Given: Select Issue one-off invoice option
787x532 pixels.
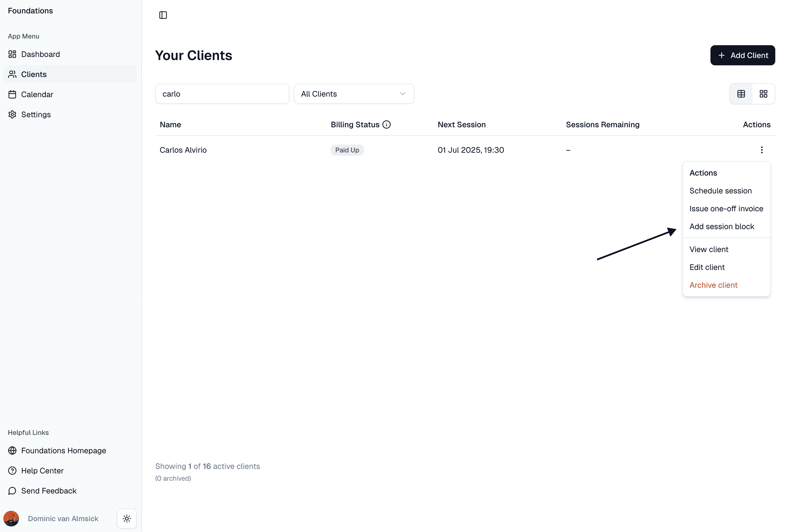Looking at the screenshot, I should [x=726, y=209].
